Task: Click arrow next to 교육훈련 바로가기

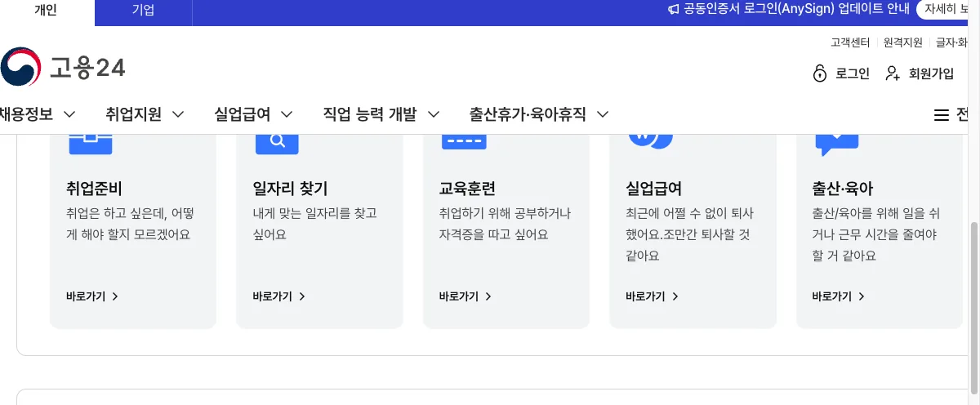Action: tap(488, 296)
